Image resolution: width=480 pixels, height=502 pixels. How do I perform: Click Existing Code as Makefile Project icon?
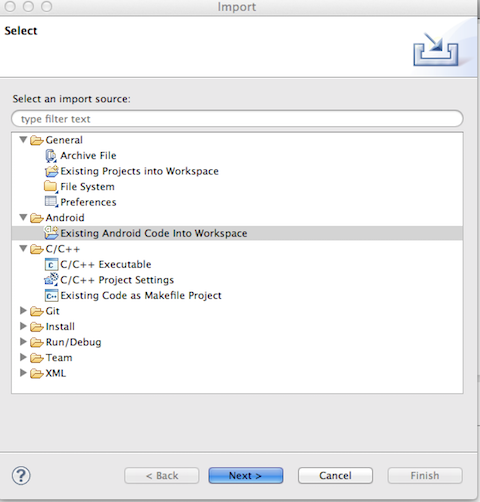pos(51,295)
